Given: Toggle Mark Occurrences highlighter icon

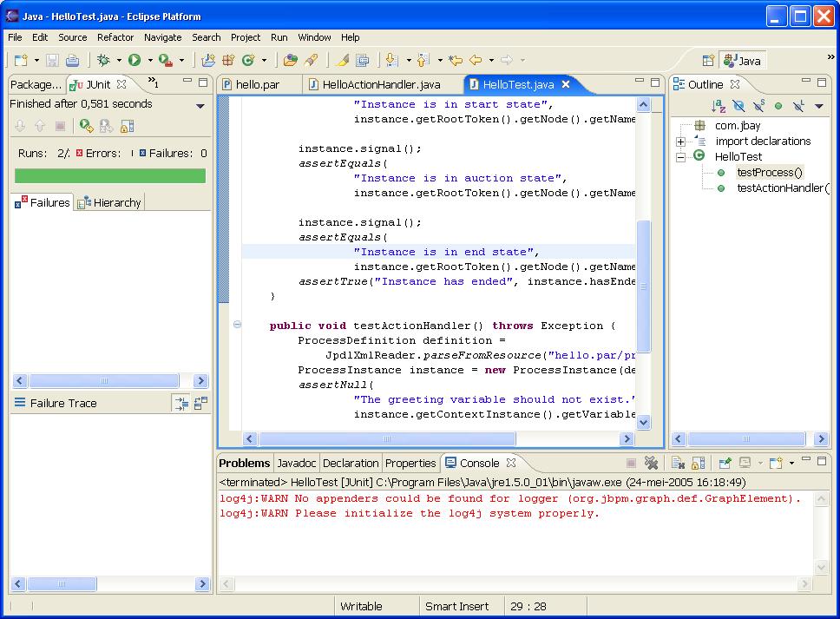Looking at the screenshot, I should [342, 60].
